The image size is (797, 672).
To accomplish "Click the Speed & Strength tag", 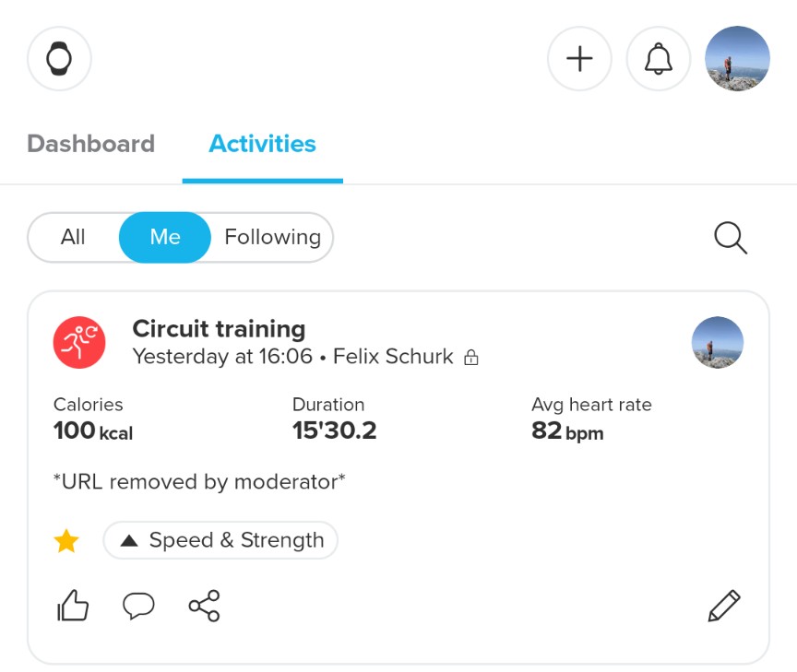I will click(x=220, y=540).
